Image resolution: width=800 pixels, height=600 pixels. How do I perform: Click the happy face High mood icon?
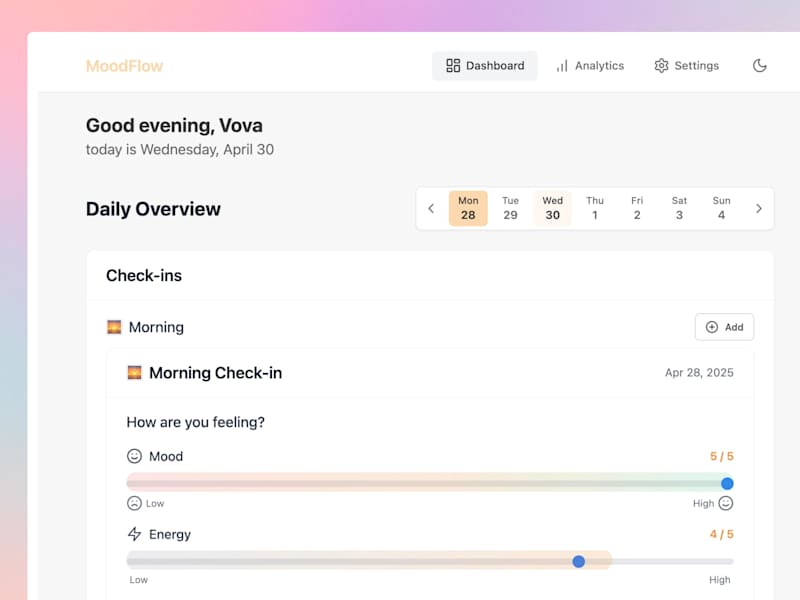[x=726, y=504]
